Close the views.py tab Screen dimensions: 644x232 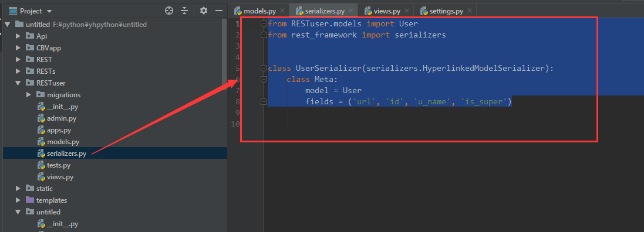coord(407,11)
